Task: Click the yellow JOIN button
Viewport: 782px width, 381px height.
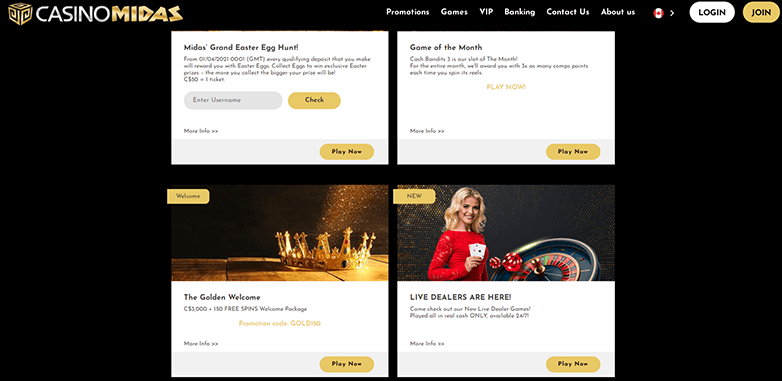Action: 761,12
